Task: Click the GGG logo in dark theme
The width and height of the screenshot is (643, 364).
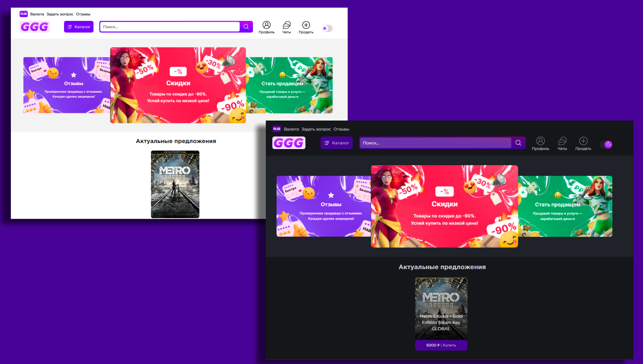Action: tap(289, 143)
